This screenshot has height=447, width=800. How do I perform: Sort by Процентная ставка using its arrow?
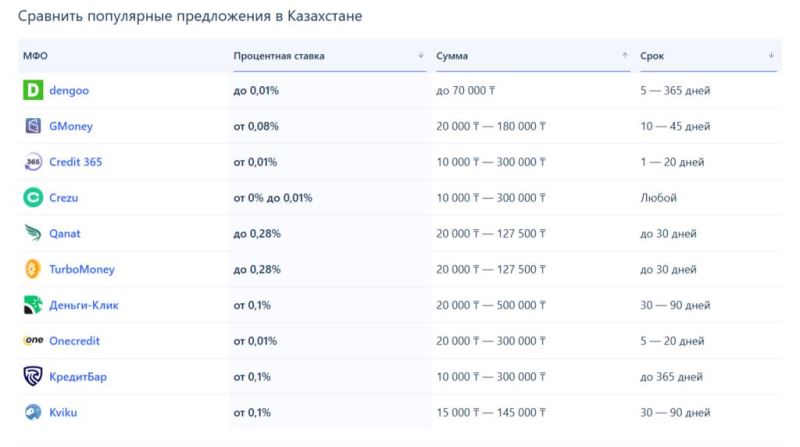421,56
